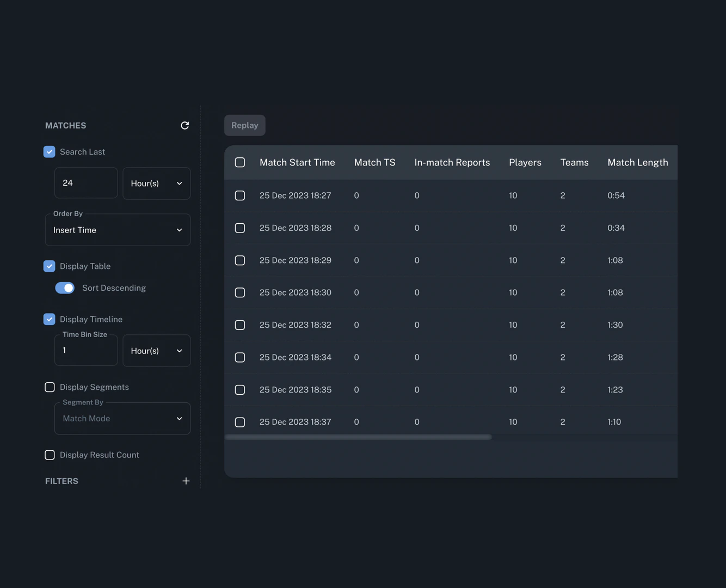The height and width of the screenshot is (588, 726).
Task: Uncheck the Search Last checkbox
Action: (x=50, y=152)
